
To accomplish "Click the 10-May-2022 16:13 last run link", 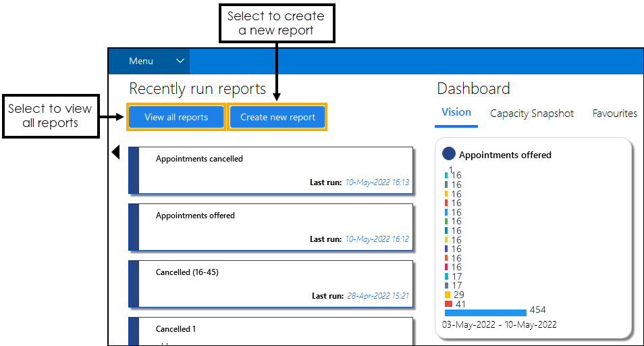I will pyautogui.click(x=377, y=182).
